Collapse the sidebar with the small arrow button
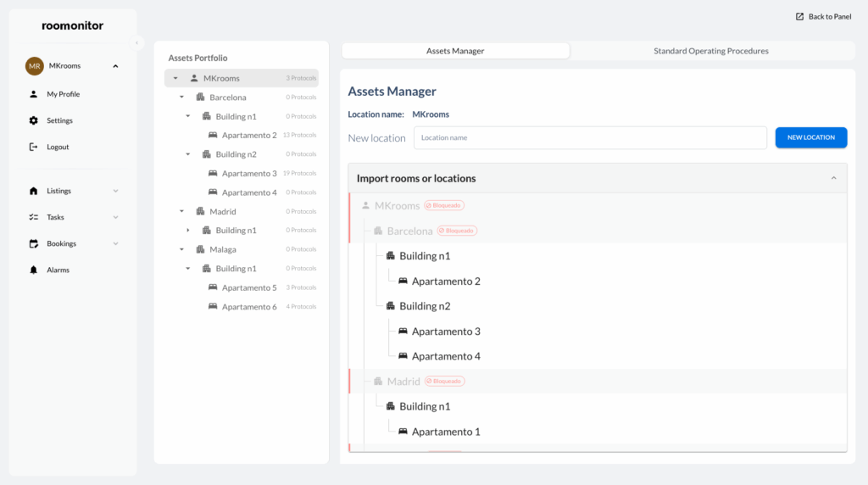The height and width of the screenshot is (485, 868). click(x=136, y=42)
